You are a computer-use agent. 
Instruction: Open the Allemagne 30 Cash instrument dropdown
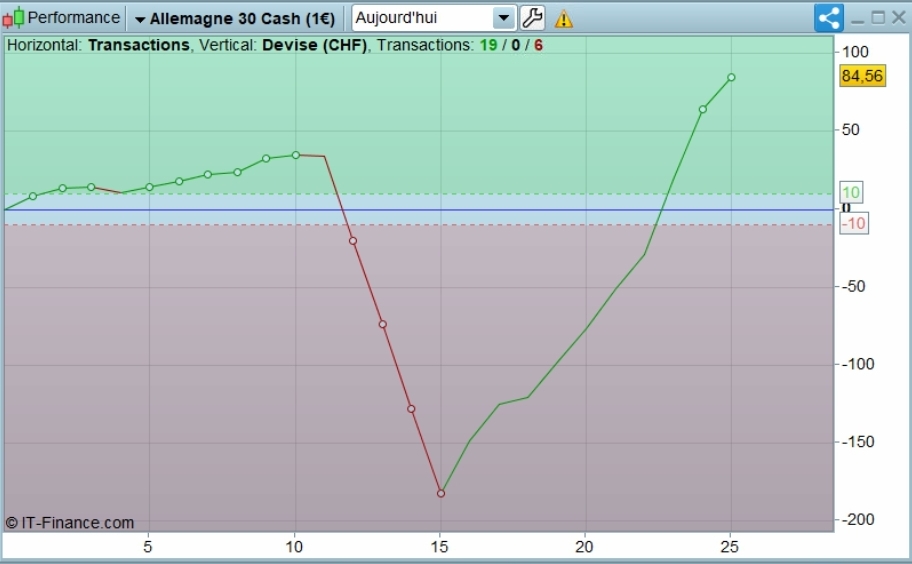(x=235, y=19)
